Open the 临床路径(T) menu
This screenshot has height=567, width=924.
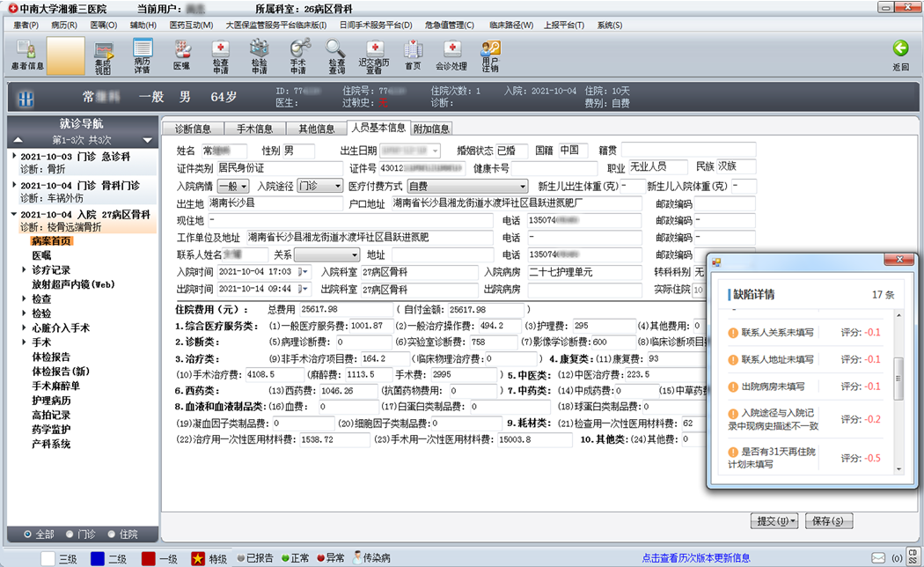pos(513,25)
